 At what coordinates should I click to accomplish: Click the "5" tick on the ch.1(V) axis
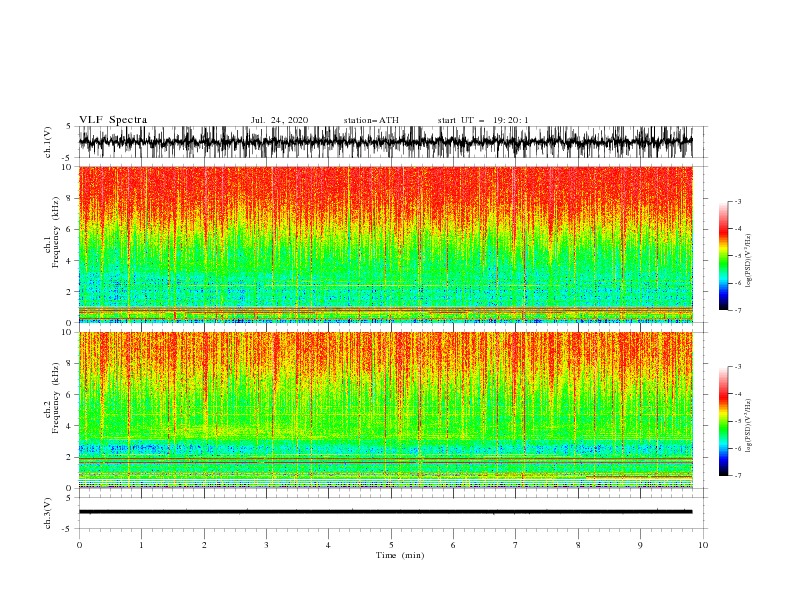click(x=69, y=126)
